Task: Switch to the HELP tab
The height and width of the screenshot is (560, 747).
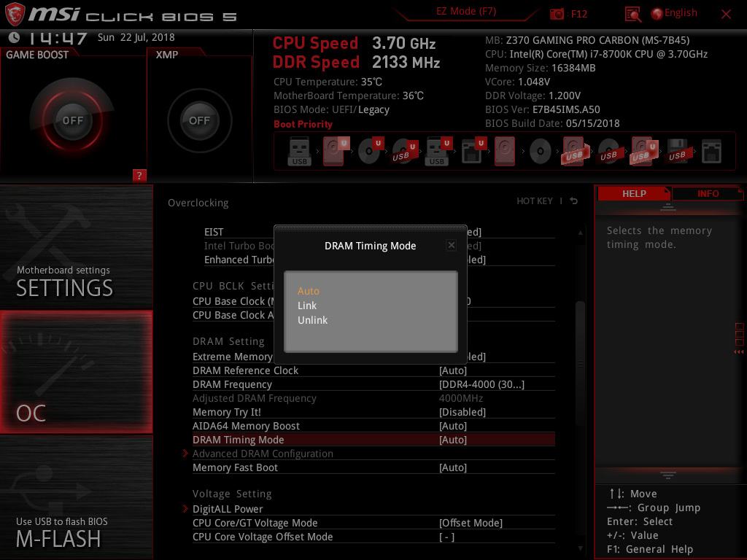Action: coord(634,193)
